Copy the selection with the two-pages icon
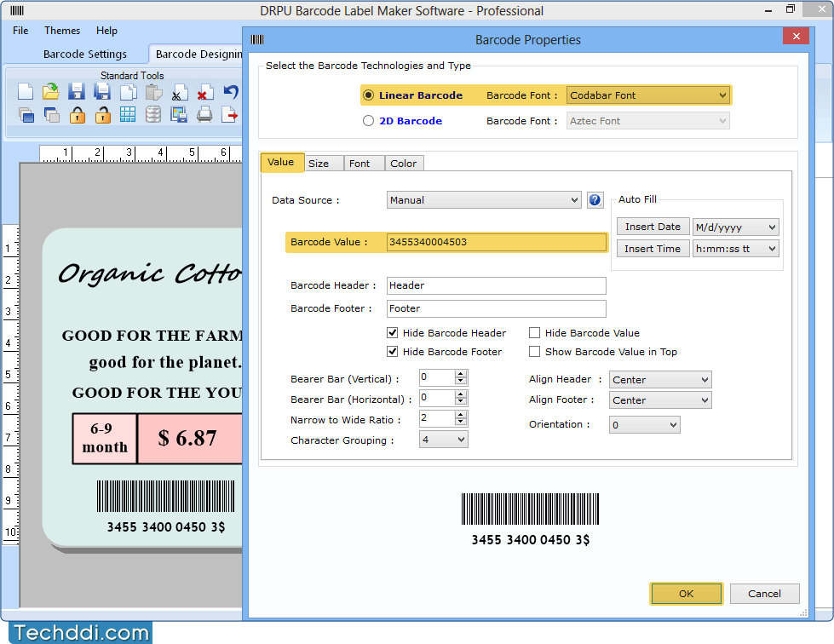834x644 pixels. point(128,91)
